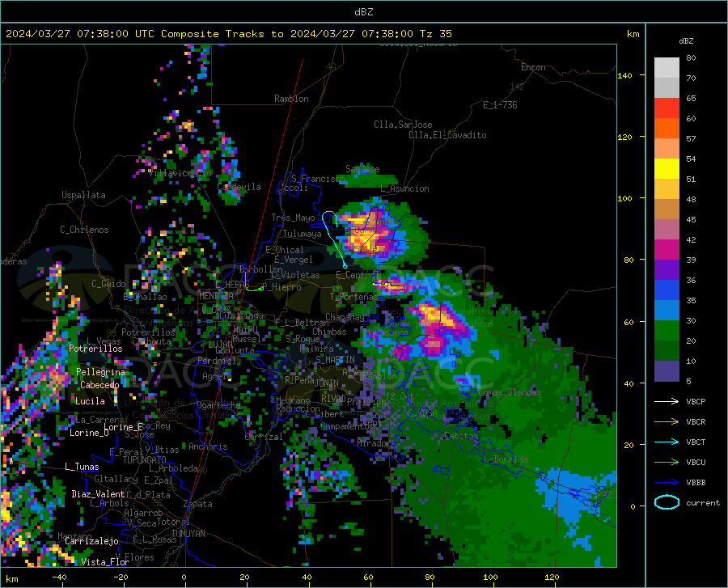Click the 'dBZ' title at top
The width and height of the screenshot is (728, 588).
tap(363, 12)
